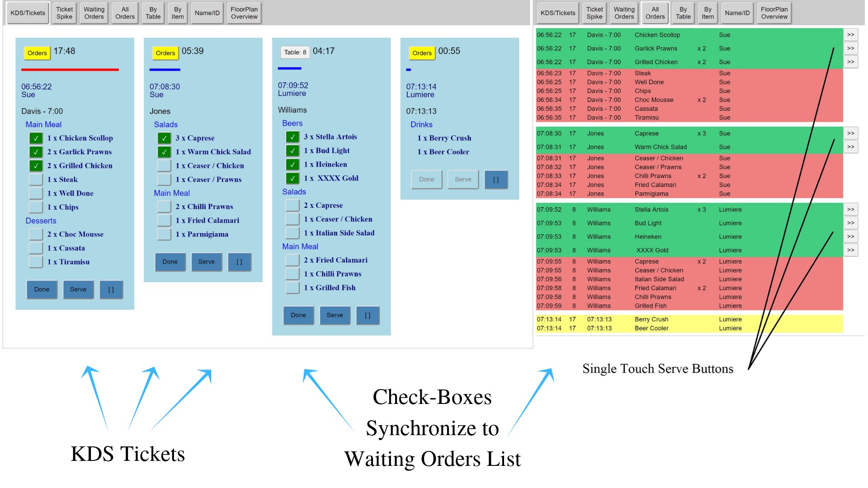
Task: Click the Table: 8 button
Action: coord(295,52)
